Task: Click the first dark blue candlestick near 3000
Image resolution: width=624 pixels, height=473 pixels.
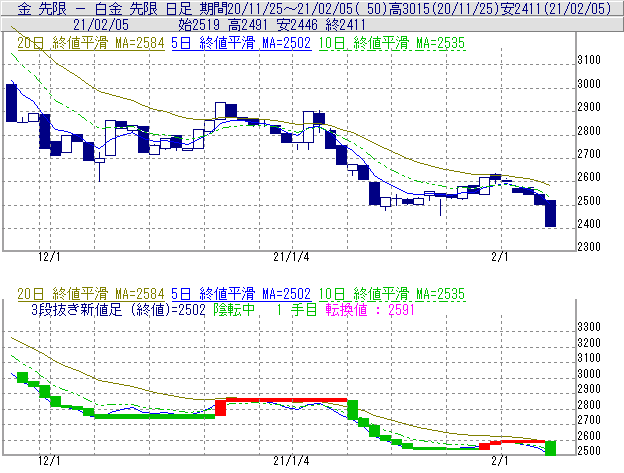Action: [x=12, y=103]
